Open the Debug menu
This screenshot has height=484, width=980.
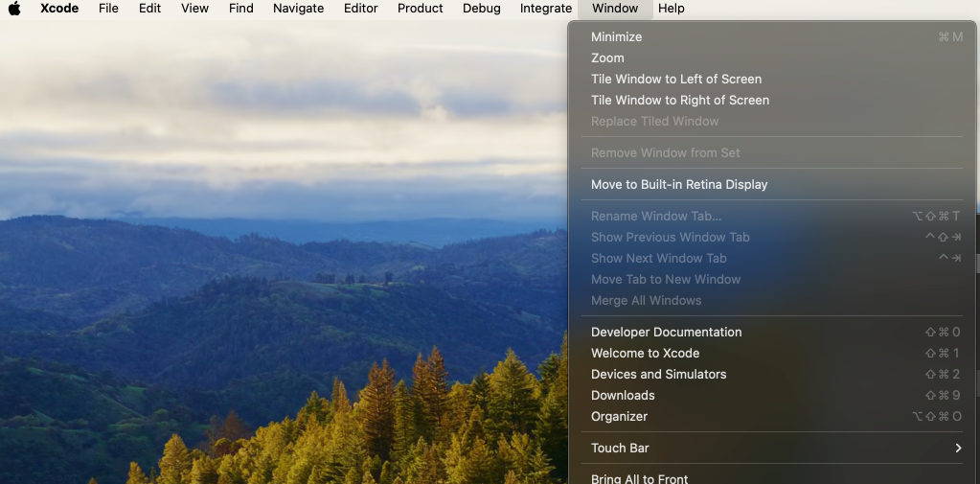[481, 9]
